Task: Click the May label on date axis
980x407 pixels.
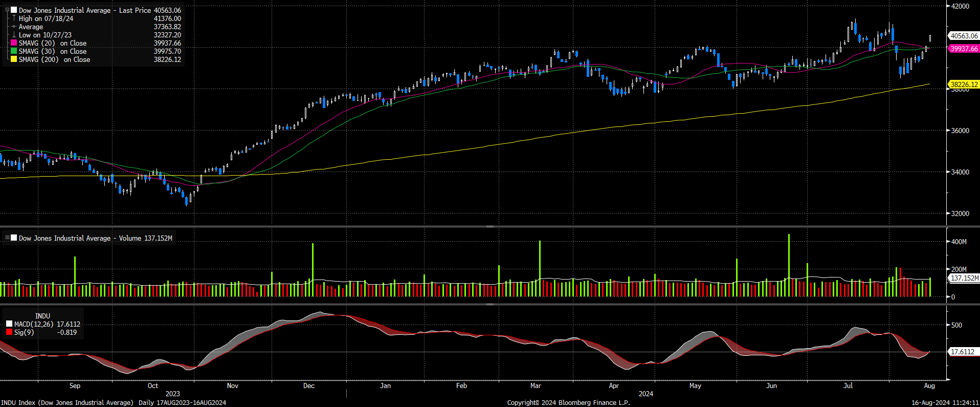Action: point(695,385)
